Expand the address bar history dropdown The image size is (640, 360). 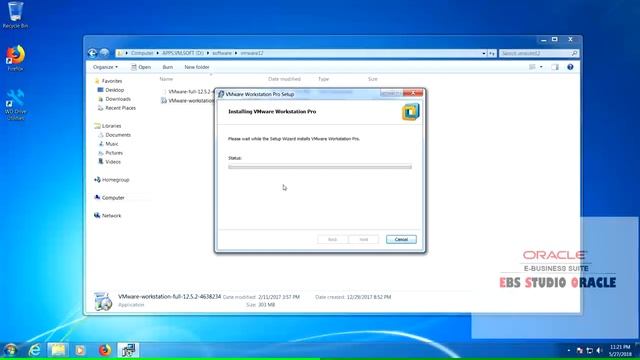click(484, 53)
